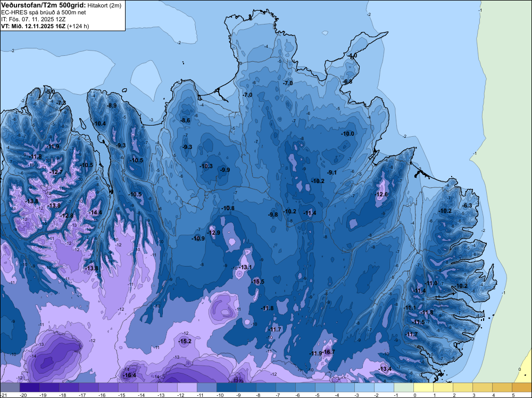
Task: Click the -8.9 temperature value on the map
Action: click(112, 105)
